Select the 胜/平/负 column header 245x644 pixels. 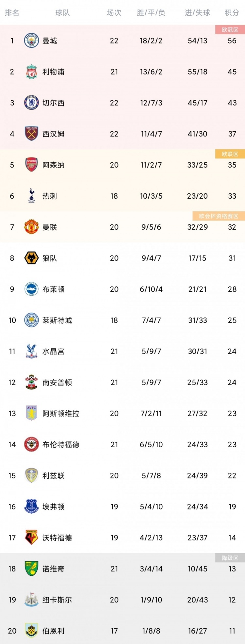pos(151,13)
